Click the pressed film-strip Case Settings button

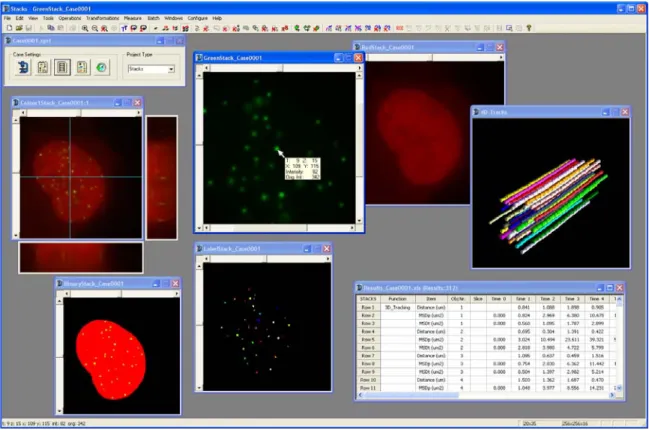(62, 67)
